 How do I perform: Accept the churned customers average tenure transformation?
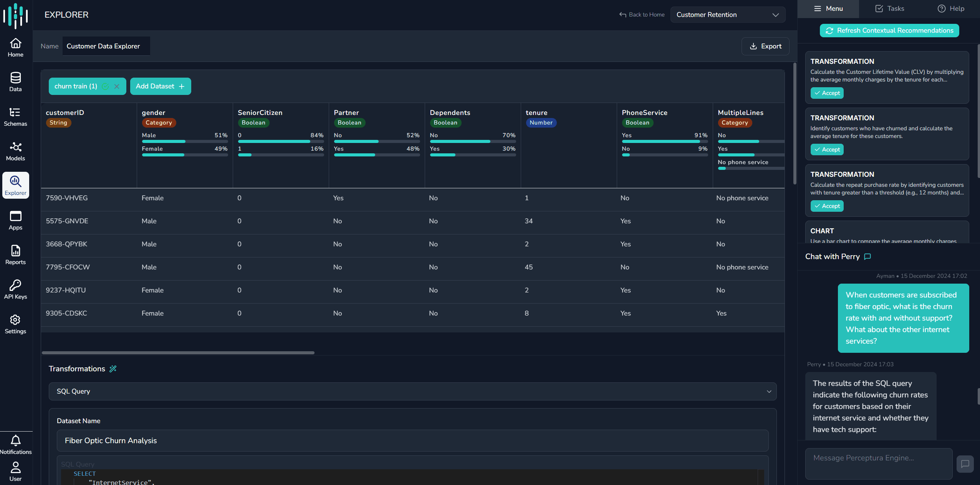pos(827,149)
